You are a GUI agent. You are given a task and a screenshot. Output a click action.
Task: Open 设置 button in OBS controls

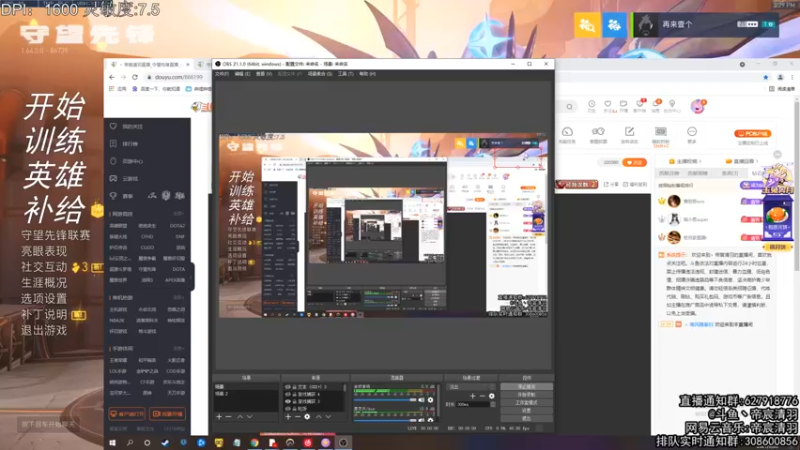pyautogui.click(x=527, y=410)
